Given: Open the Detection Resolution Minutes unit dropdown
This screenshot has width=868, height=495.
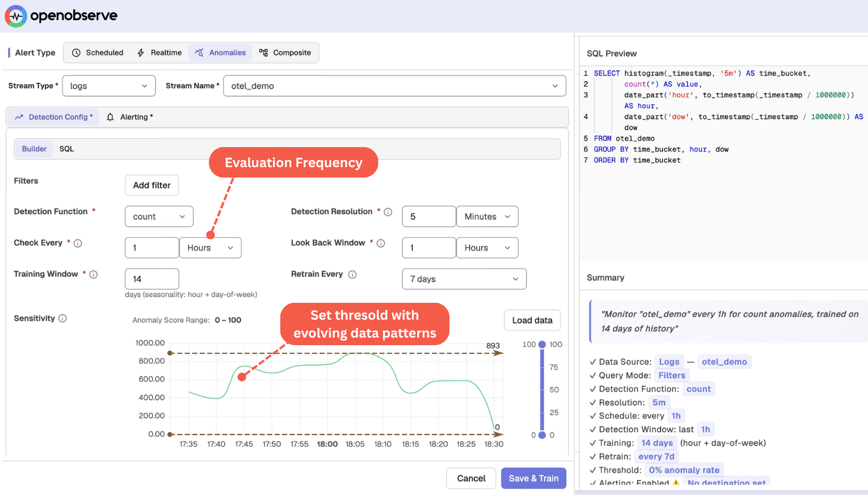Looking at the screenshot, I should coord(487,217).
